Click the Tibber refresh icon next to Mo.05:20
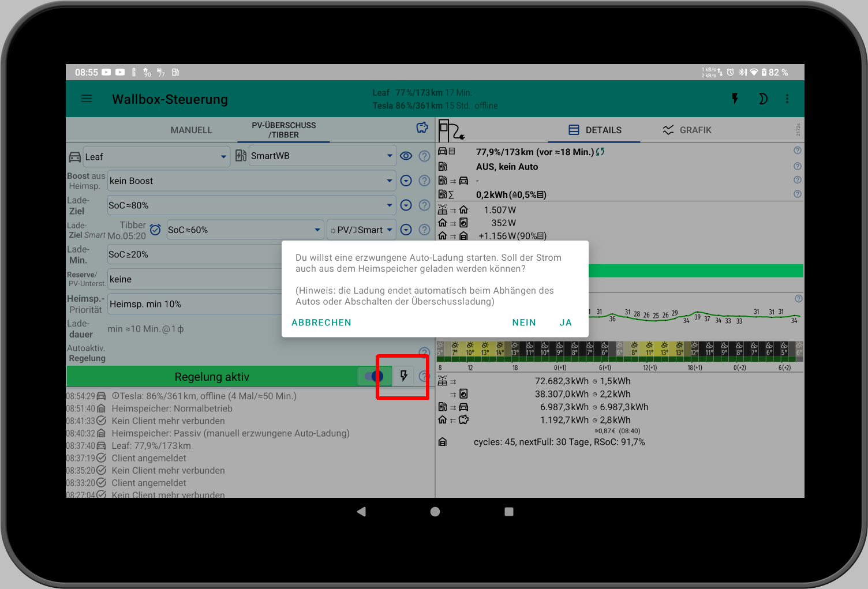The image size is (868, 589). pyautogui.click(x=155, y=230)
